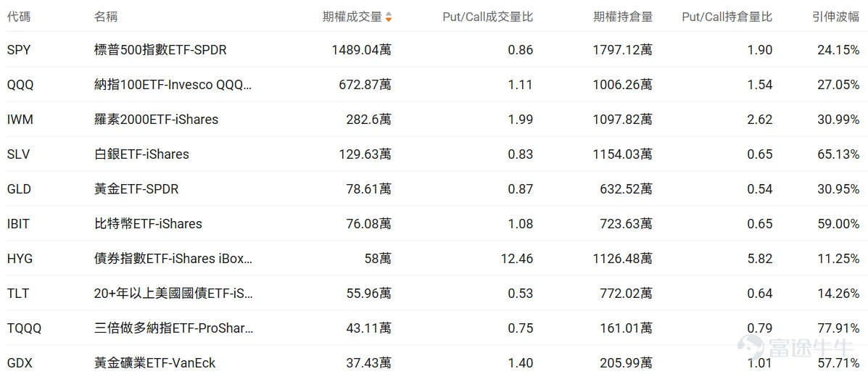Click SLV implied volatility 65.13%
868x374 pixels.
coord(839,154)
